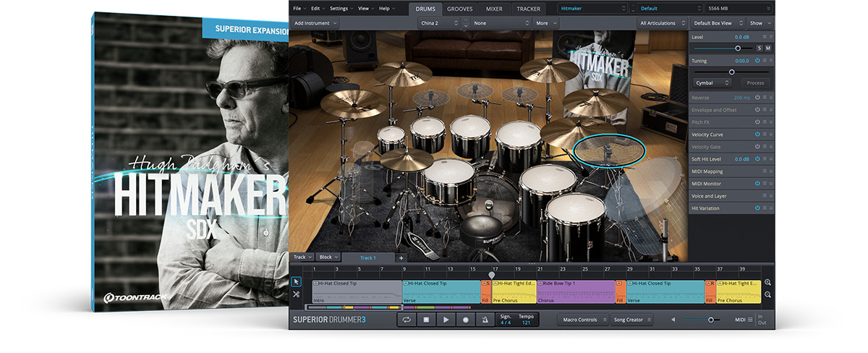This screenshot has width=868, height=353.
Task: Open the File menu
Action: [x=299, y=9]
